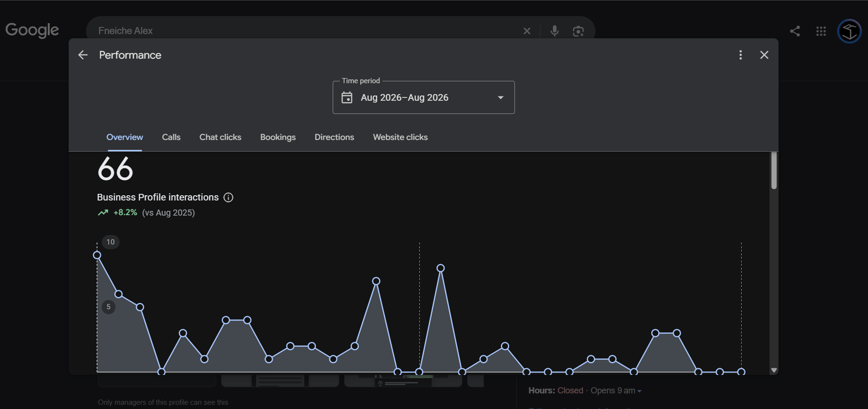The height and width of the screenshot is (409, 868).
Task: Click the Performance panel scrollbar thumb
Action: pyautogui.click(x=774, y=170)
